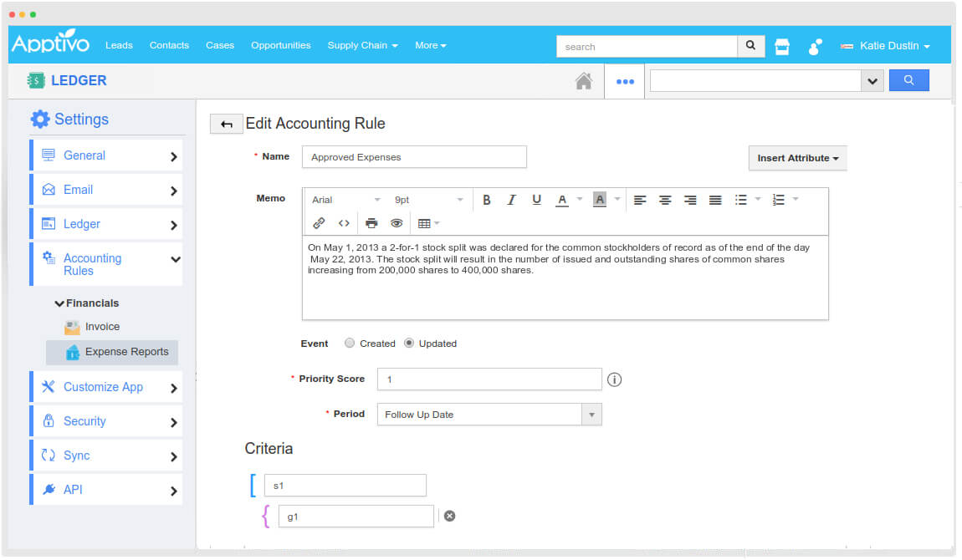Open the Period dropdown for Follow Up Date
The height and width of the screenshot is (560, 962).
591,414
